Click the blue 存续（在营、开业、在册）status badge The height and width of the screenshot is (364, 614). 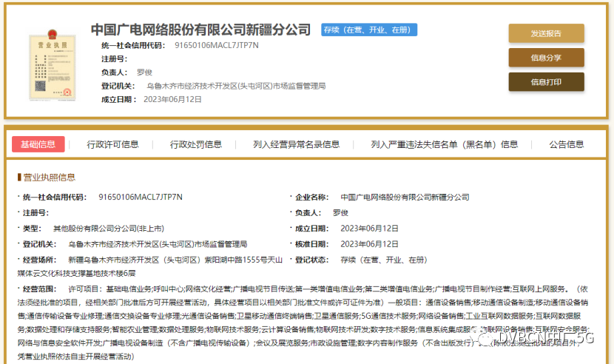click(x=369, y=30)
